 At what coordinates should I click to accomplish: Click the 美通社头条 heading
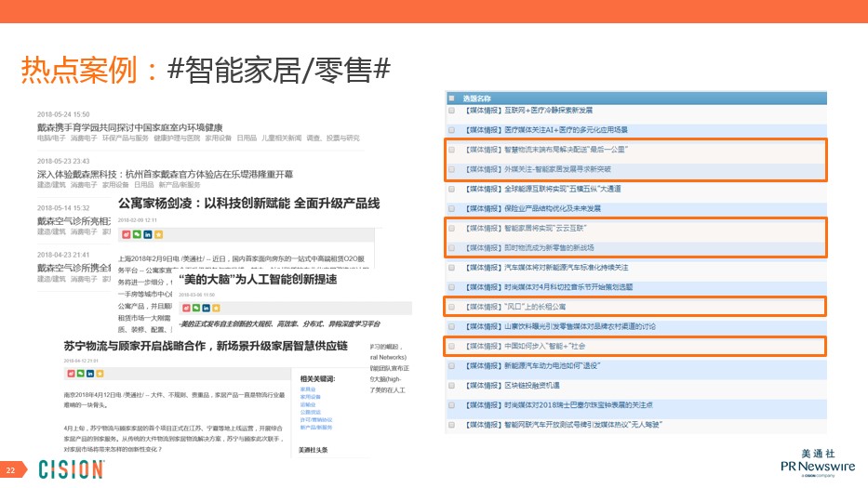(x=313, y=450)
